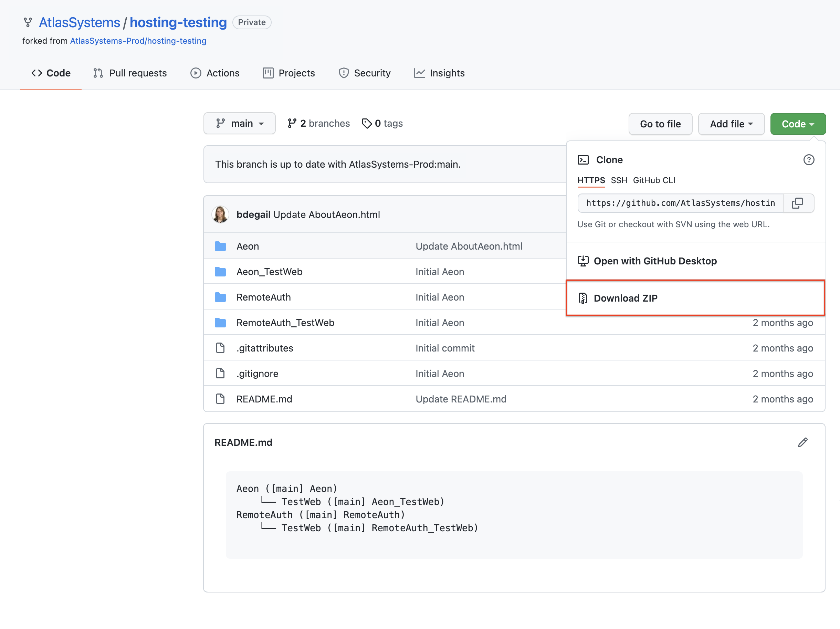Follow the AtlasSystems-Prod/hosting-testing fork link
The image size is (840, 629).
coord(138,41)
